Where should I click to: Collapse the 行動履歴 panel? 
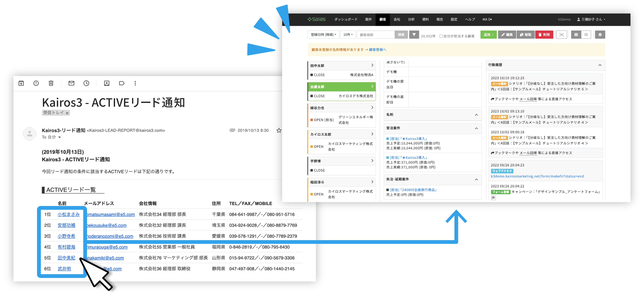pyautogui.click(x=600, y=65)
